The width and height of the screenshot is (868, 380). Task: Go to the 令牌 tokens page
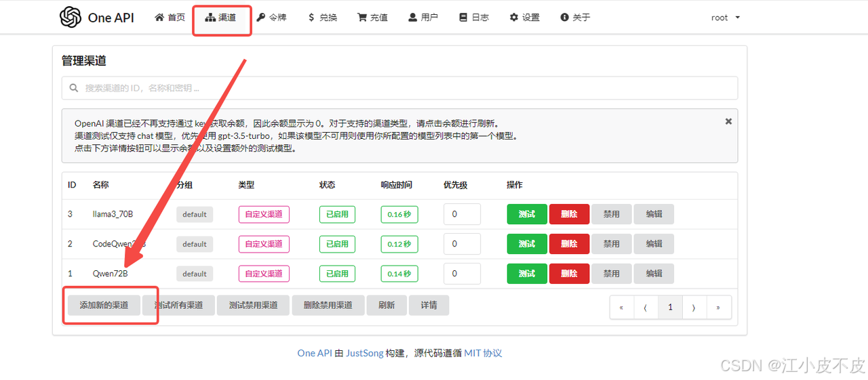point(271,18)
